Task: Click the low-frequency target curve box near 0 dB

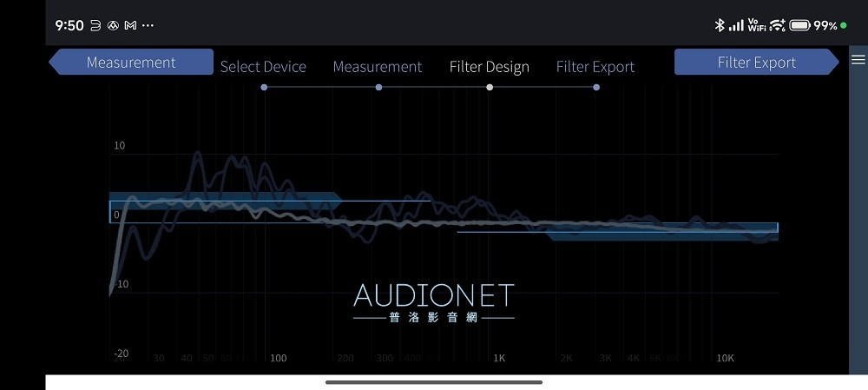Action: [x=269, y=212]
